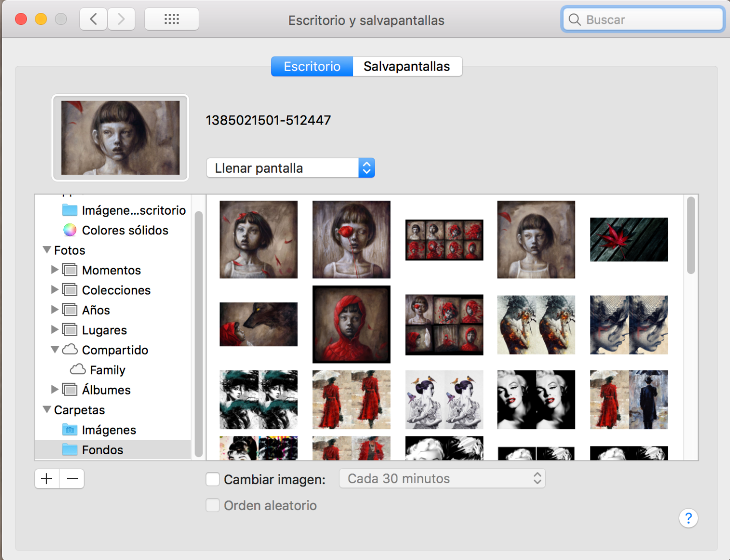730x560 pixels.
Task: Expand the Colecciones disclosure triangle
Action: pyautogui.click(x=54, y=289)
